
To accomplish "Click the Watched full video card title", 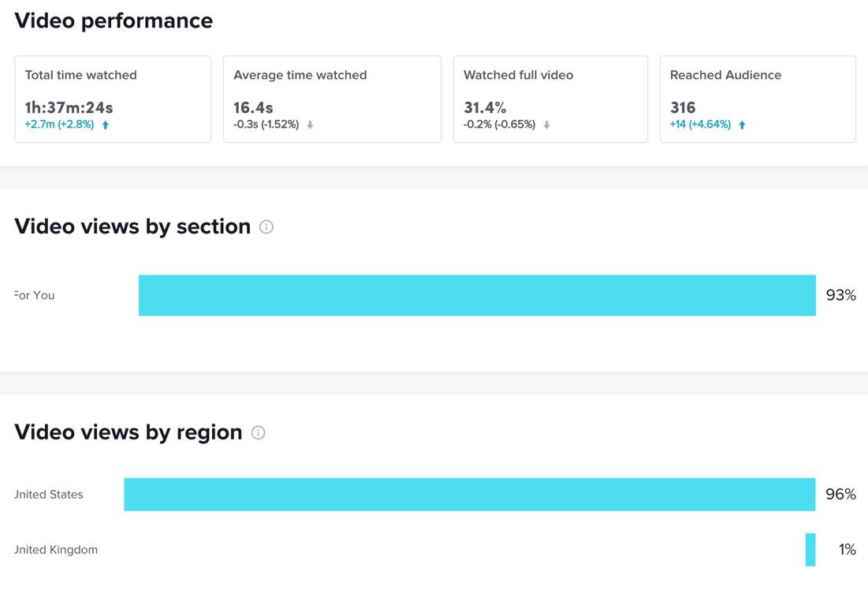I will (x=518, y=75).
